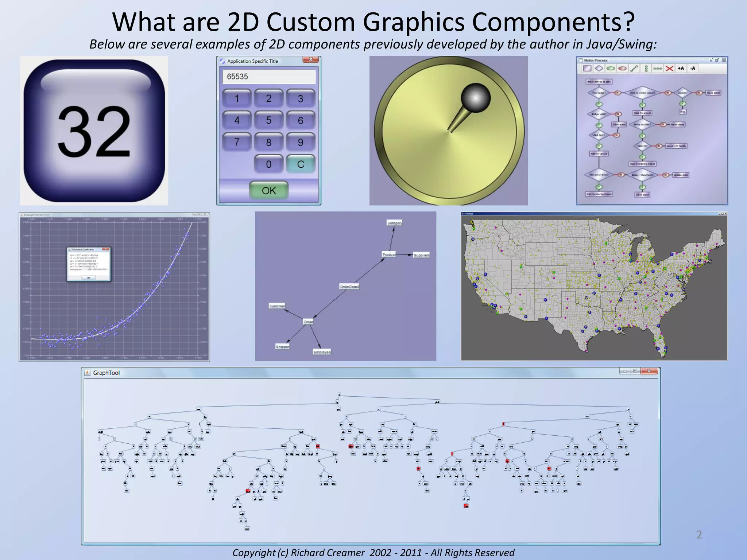Viewport: 747px width, 560px height.
Task: Iconify the Visitor Process internal window
Action: tap(711, 60)
